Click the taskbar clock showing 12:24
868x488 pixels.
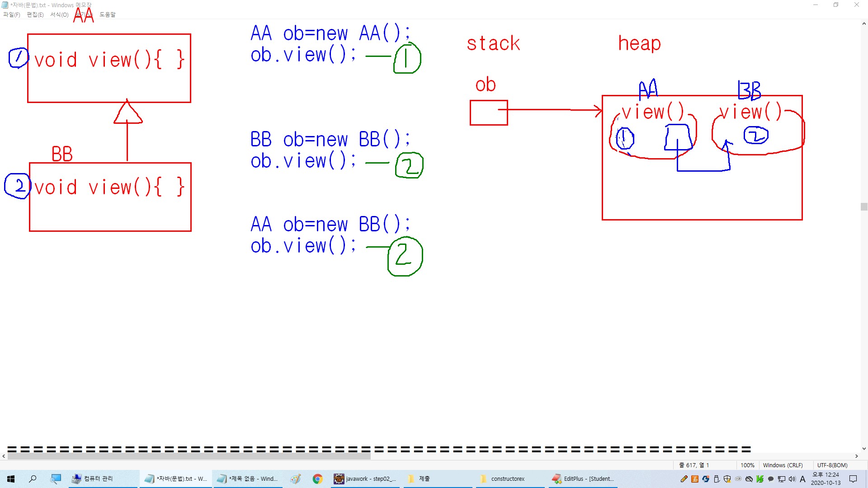(x=826, y=479)
